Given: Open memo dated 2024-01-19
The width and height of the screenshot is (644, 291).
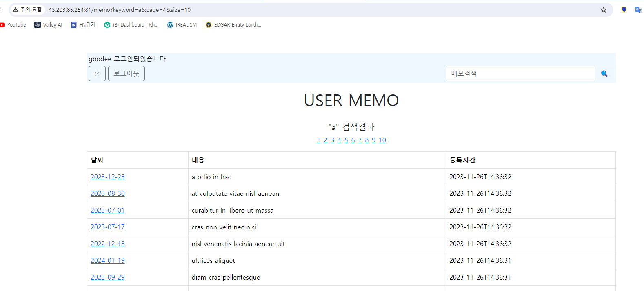Looking at the screenshot, I should coord(108,260).
